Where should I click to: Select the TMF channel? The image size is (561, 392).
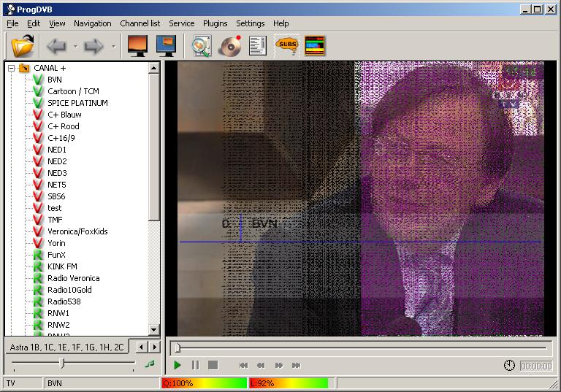point(55,220)
